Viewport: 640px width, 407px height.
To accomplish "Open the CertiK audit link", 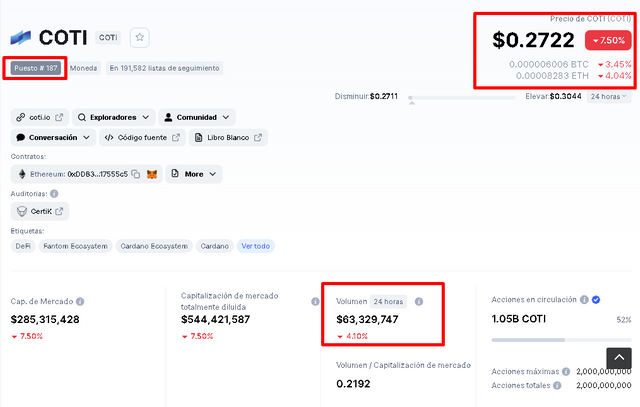I will pyautogui.click(x=40, y=211).
